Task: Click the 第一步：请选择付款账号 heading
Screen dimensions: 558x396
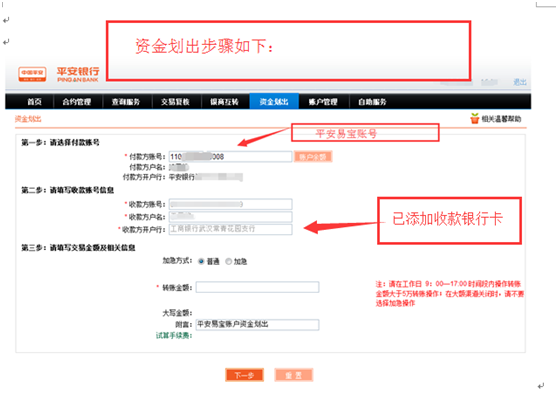Action: (x=60, y=143)
